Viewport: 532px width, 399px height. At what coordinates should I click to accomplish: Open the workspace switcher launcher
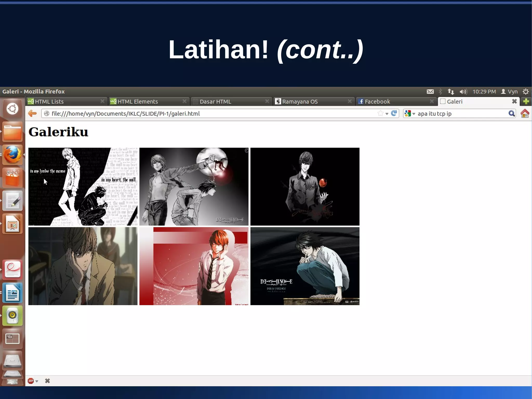coord(12,339)
